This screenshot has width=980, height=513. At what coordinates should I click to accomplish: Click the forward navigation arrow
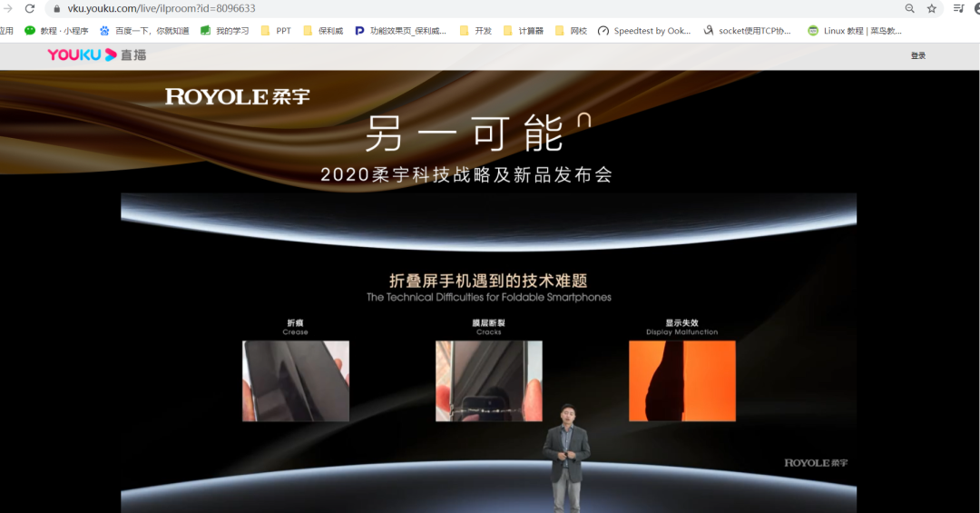tap(6, 8)
